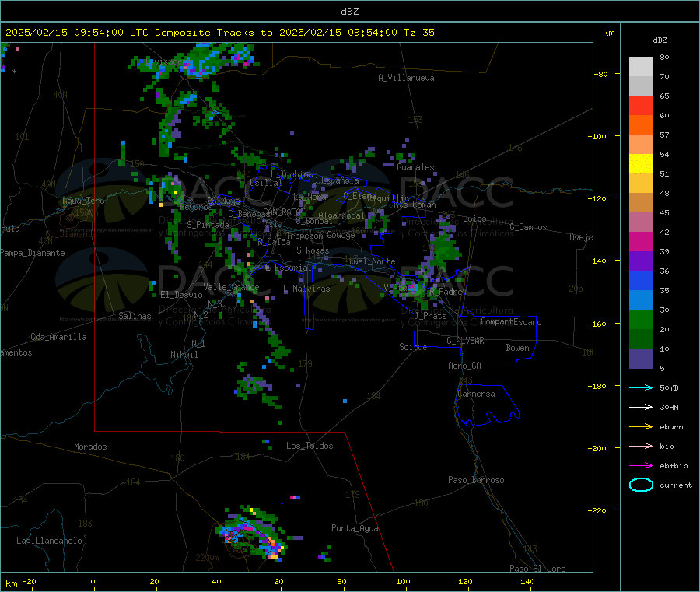The width and height of the screenshot is (700, 592).
Task: Click the Nihuil map label
Action: point(184,355)
